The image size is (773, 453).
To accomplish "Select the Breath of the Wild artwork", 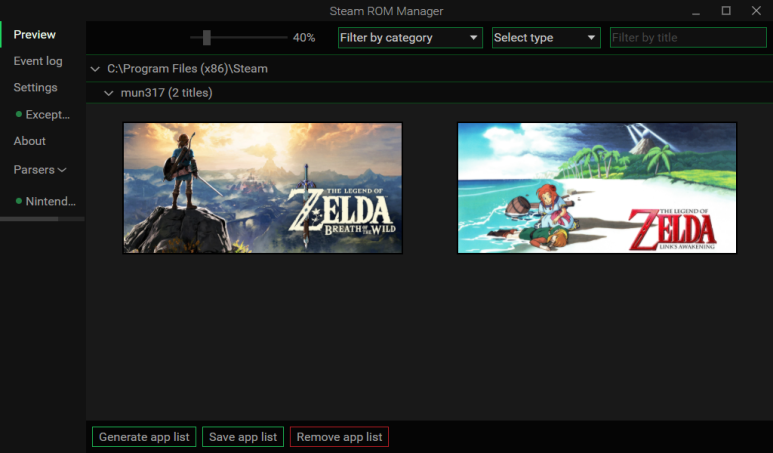I will pyautogui.click(x=263, y=188).
